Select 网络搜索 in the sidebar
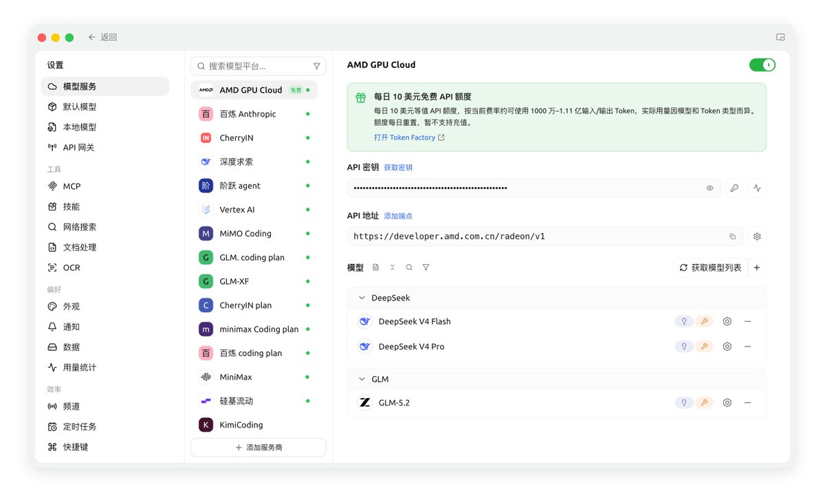The image size is (825, 504). click(105, 227)
